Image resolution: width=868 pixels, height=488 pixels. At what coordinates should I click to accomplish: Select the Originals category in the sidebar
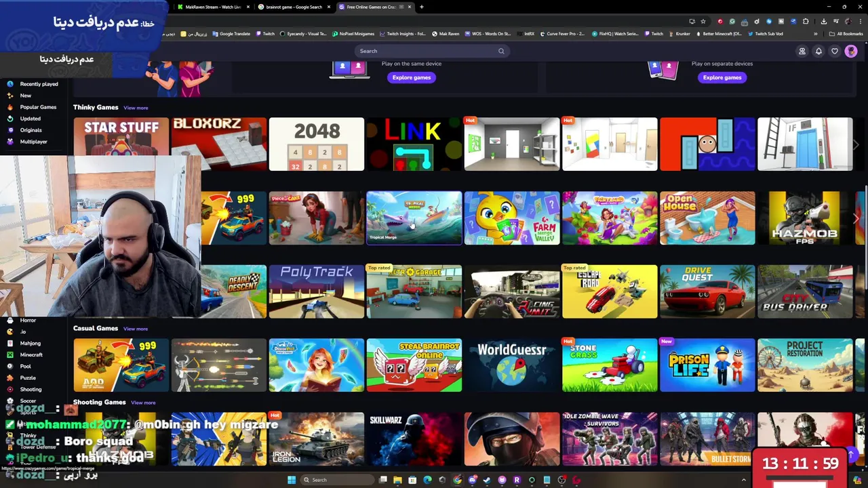click(x=25, y=130)
